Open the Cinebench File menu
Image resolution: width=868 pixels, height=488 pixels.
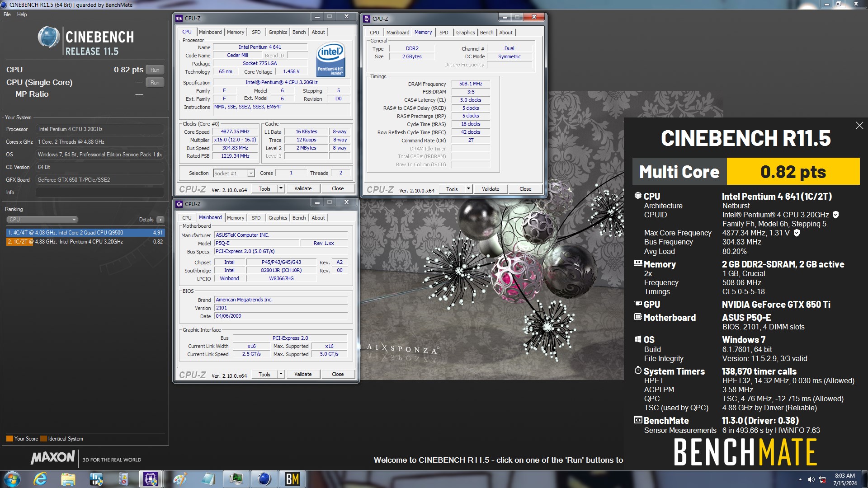coord(7,14)
